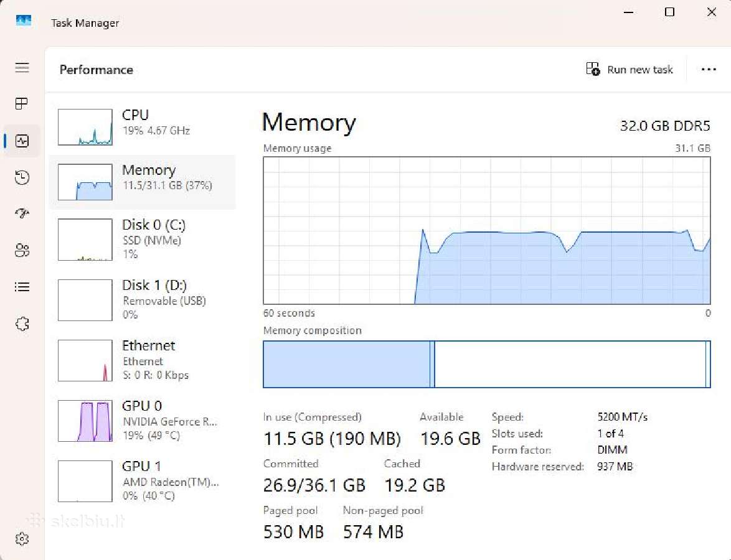Image resolution: width=731 pixels, height=560 pixels.
Task: Select Disk 0 (C:) SSD item
Action: coord(142,240)
